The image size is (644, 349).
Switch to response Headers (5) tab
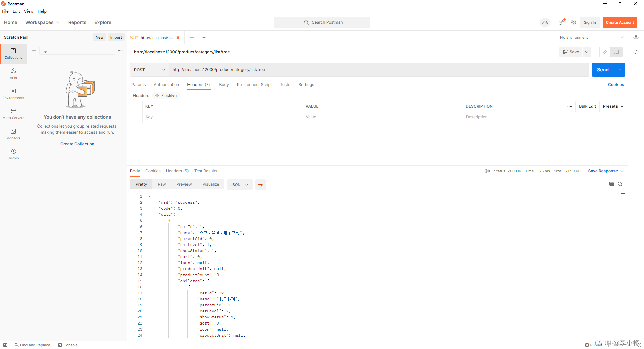click(x=177, y=171)
